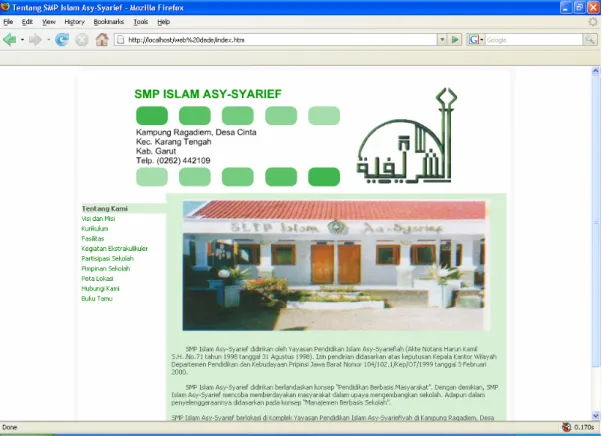
Task: Open the Bookmarks menu
Action: [109, 22]
